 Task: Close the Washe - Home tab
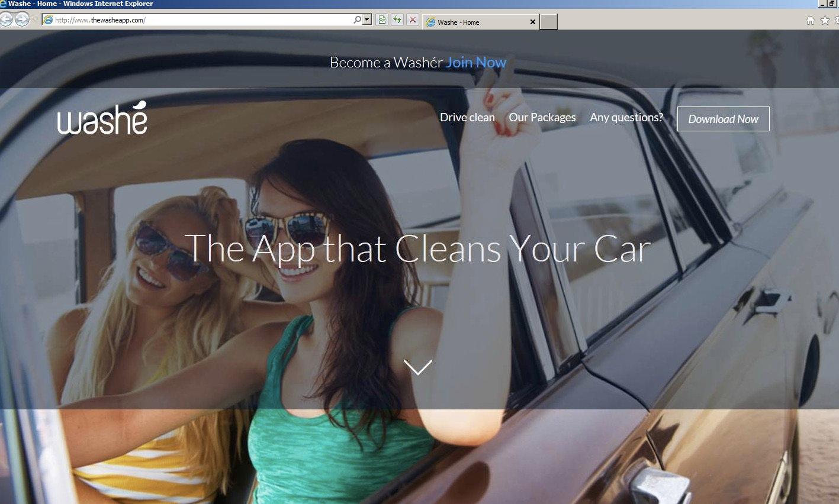pos(533,22)
